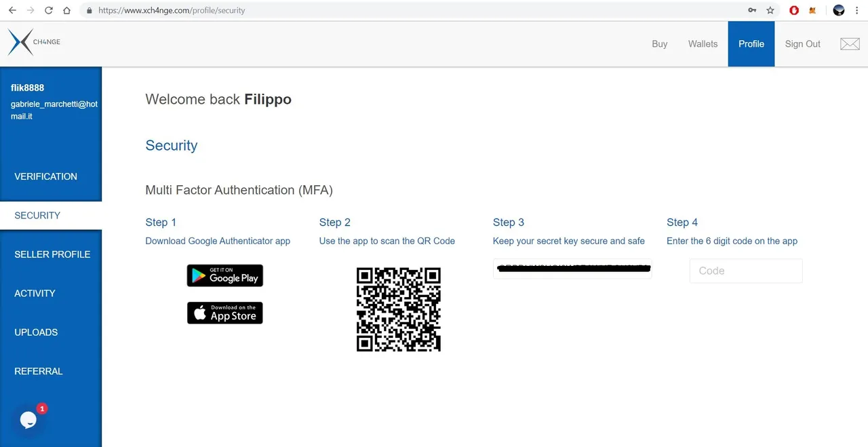Screen dimensions: 868x447
Task: Select the Profile tab
Action: click(x=751, y=44)
